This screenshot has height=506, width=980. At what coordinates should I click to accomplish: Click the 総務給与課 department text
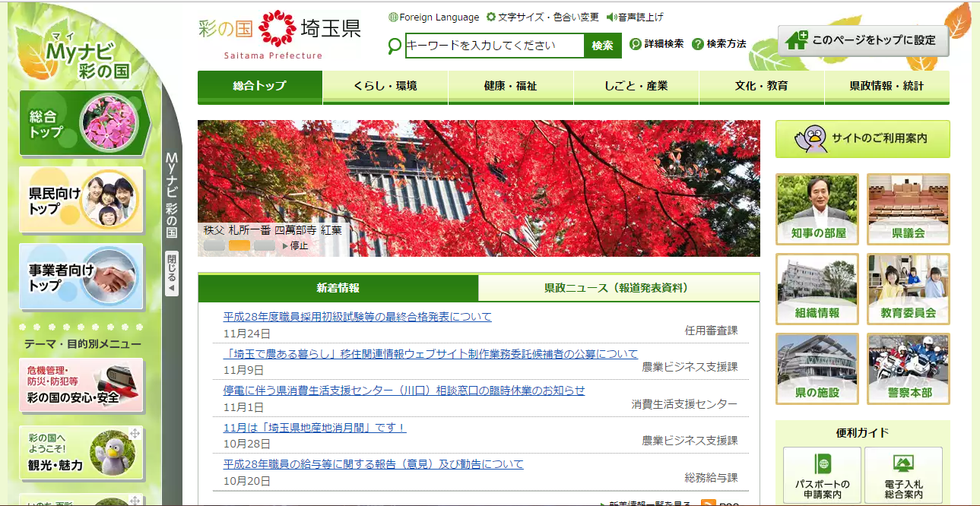[x=711, y=478]
